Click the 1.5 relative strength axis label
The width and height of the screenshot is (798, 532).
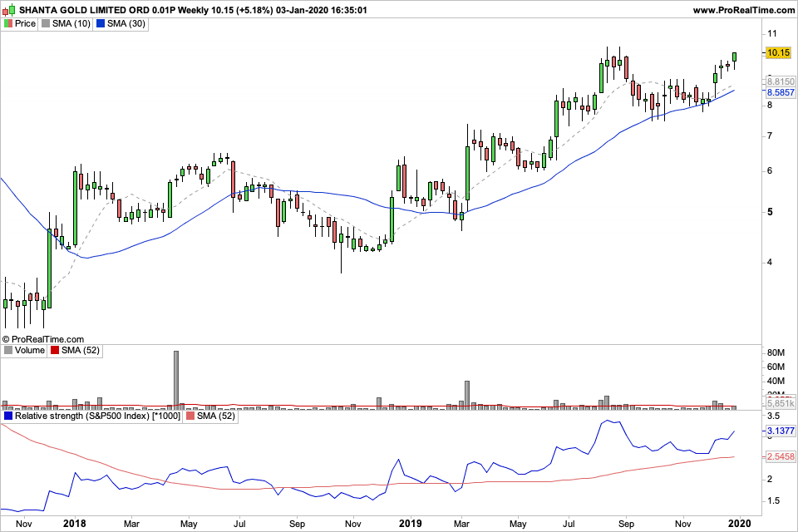[x=773, y=501]
